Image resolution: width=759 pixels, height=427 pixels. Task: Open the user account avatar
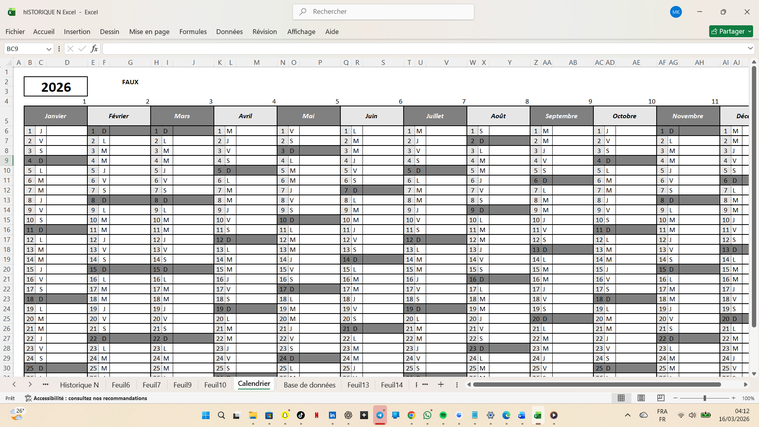pos(676,12)
